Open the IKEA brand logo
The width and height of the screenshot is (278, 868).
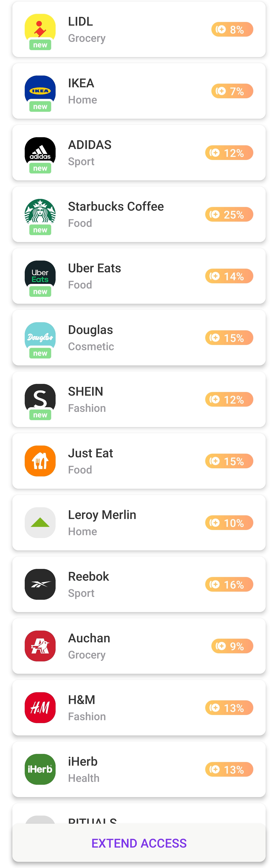[40, 91]
